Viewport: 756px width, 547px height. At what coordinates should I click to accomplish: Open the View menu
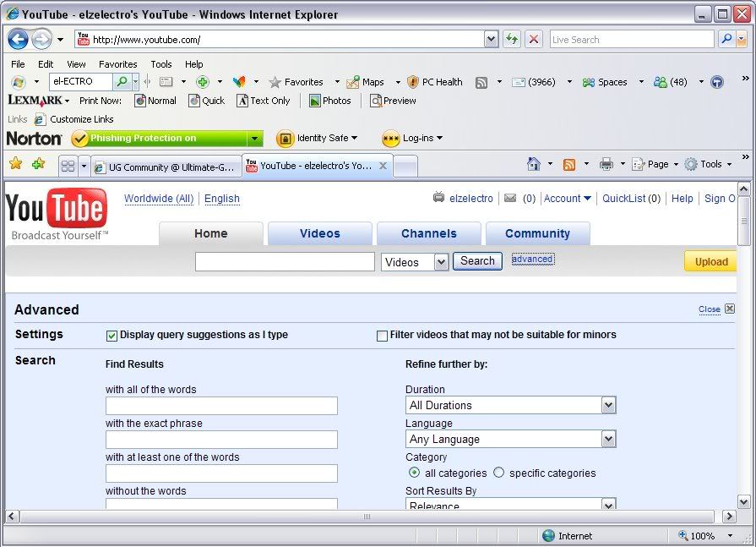pyautogui.click(x=76, y=64)
